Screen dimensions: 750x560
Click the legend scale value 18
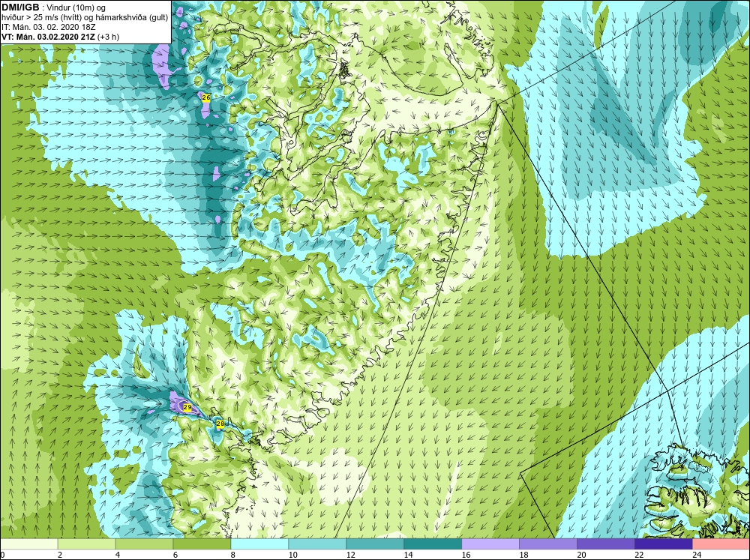pos(523,555)
